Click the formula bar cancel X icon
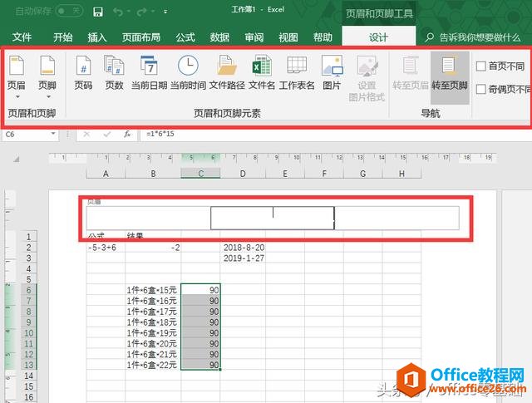 point(86,135)
